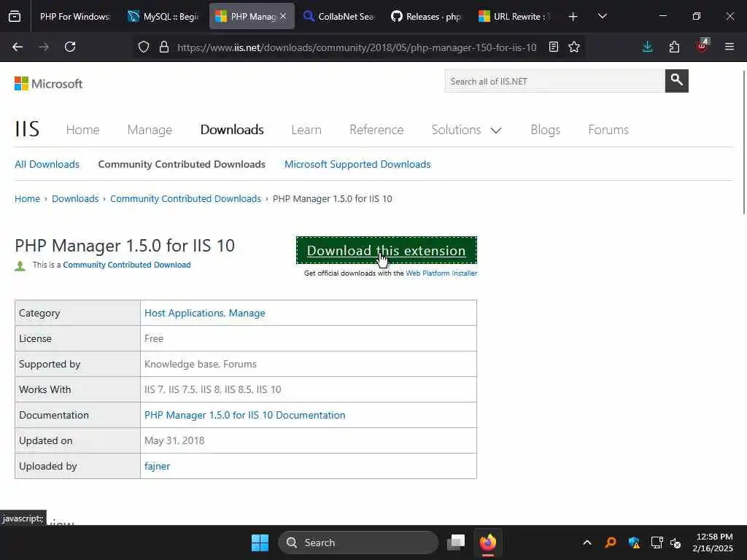Screen dimensions: 747x560
Task: Open the Learn navigation item
Action: [x=306, y=130]
